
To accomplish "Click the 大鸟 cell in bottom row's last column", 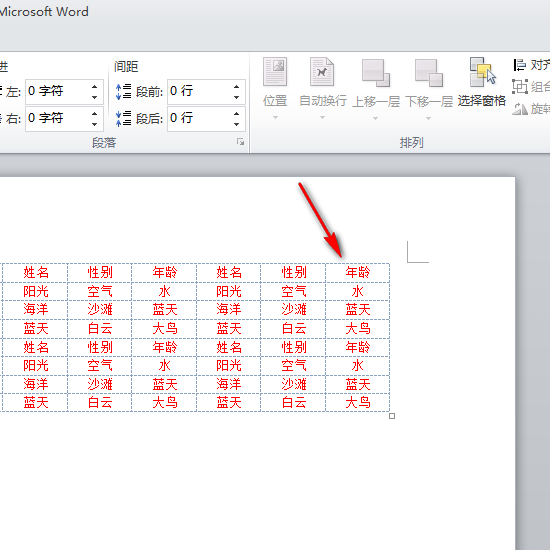I will coord(357,402).
